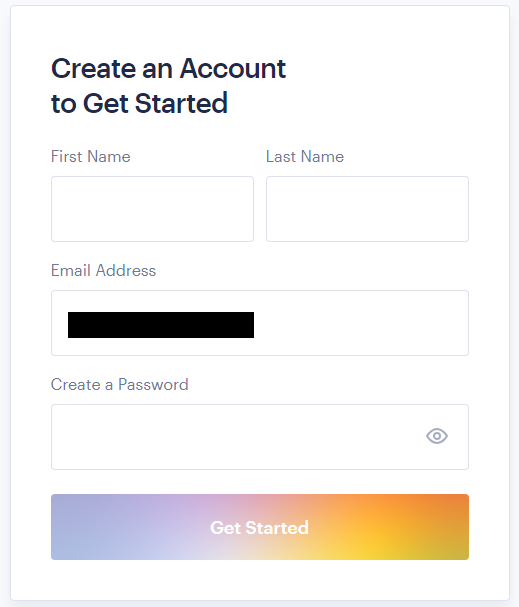Reveal the password with the eye icon

(x=437, y=436)
